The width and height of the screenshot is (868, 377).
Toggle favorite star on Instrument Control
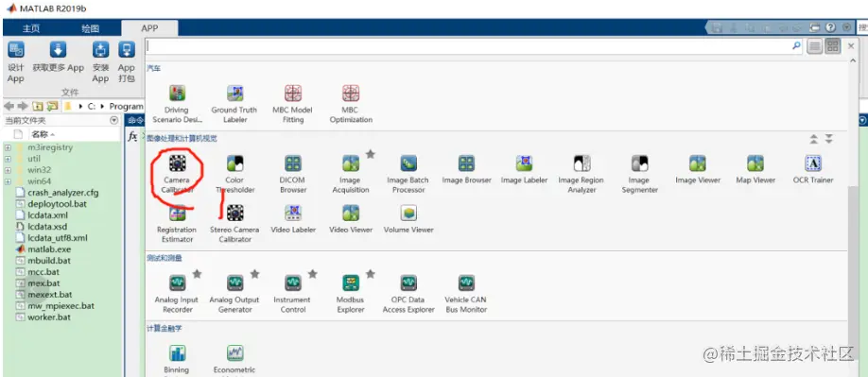[312, 274]
